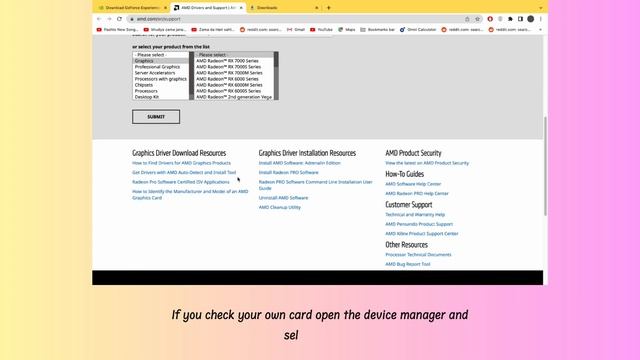The width and height of the screenshot is (640, 360).
Task: Select Server Accelerators in the category list
Action: click(161, 73)
